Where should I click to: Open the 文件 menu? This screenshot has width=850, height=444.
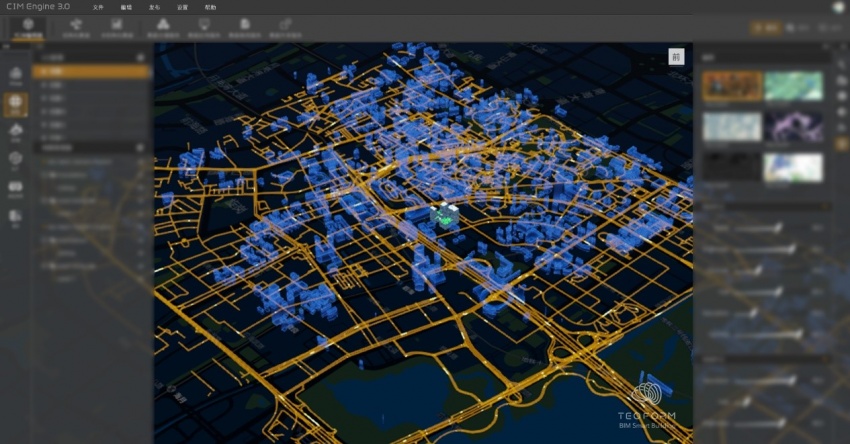click(x=98, y=7)
